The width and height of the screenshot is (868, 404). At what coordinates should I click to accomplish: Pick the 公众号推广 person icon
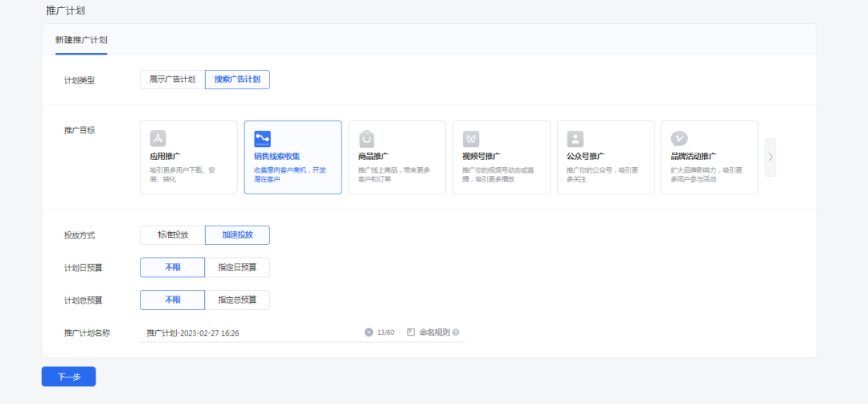click(x=575, y=139)
